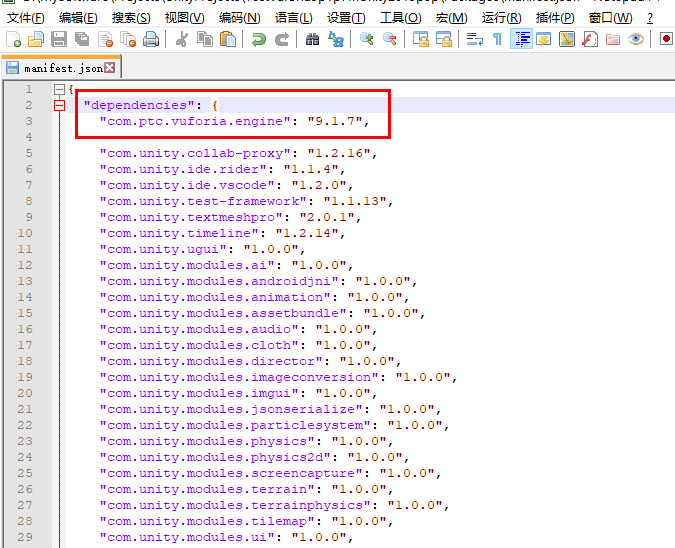The height and width of the screenshot is (548, 675).
Task: Open the 搜索(S) menu
Action: [x=131, y=18]
